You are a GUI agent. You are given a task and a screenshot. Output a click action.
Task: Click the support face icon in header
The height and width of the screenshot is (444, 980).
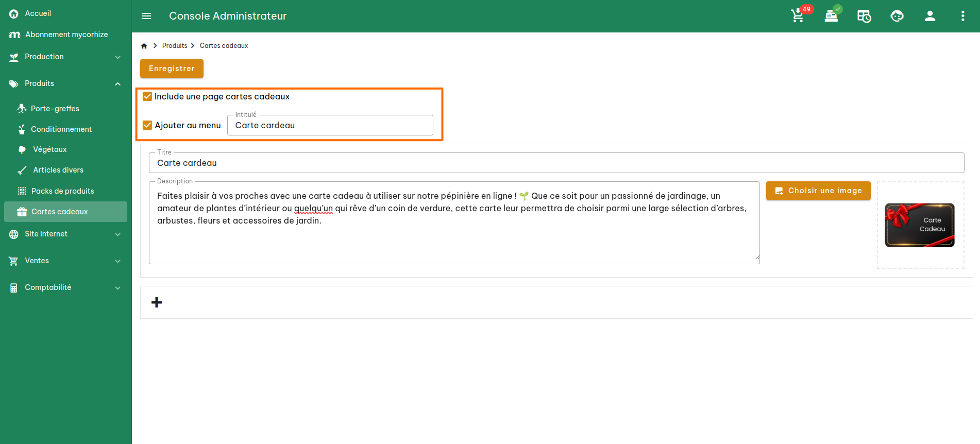(x=897, y=16)
